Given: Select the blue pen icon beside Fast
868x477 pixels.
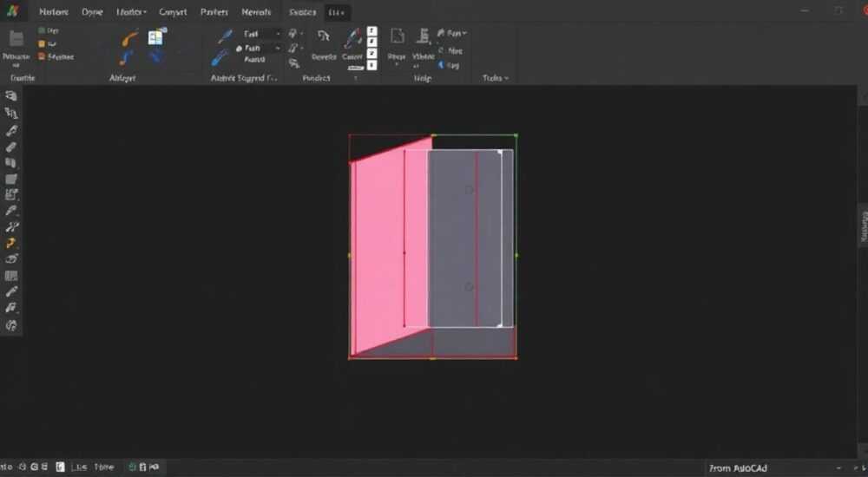Looking at the screenshot, I should [x=226, y=36].
